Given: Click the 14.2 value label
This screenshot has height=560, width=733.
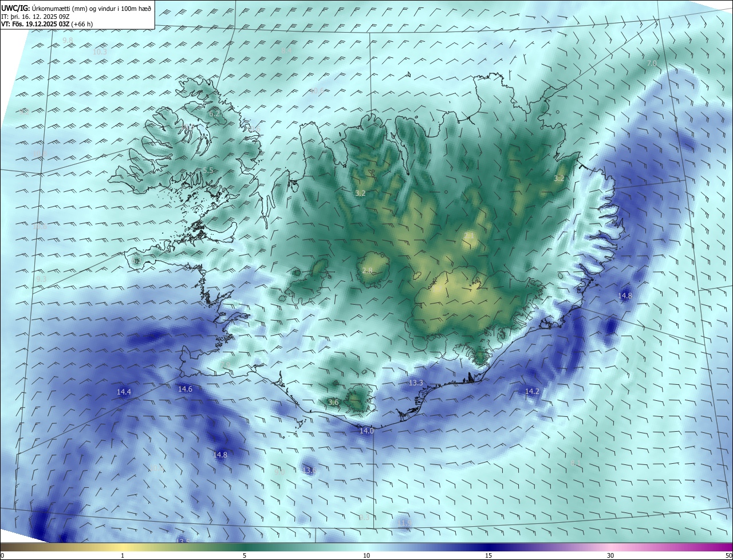Looking at the screenshot, I should coord(532,391).
